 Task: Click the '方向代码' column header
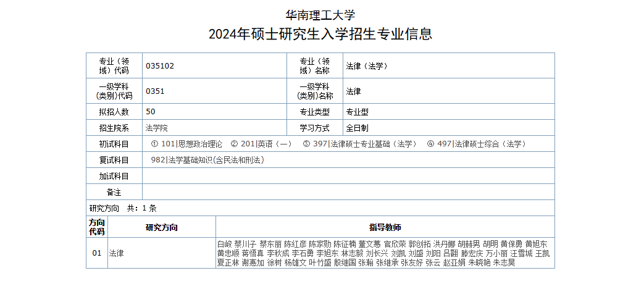(x=97, y=227)
